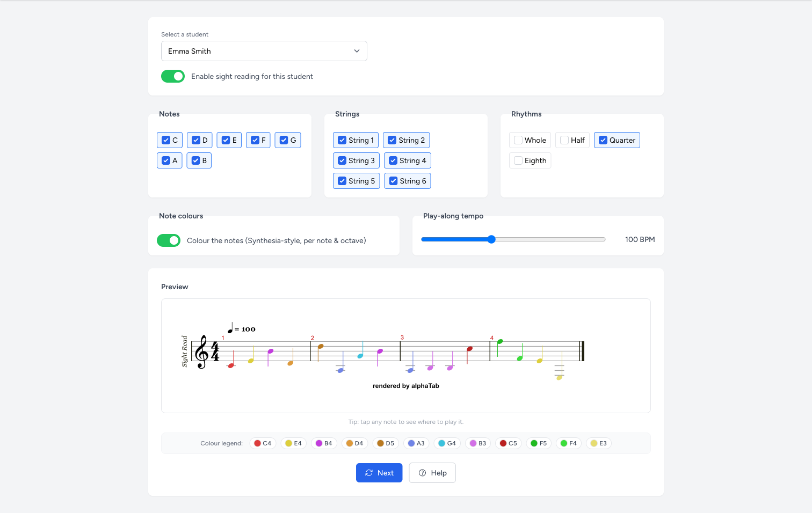This screenshot has width=812, height=513.
Task: Click the F5 green colour legend chip
Action: (x=539, y=443)
